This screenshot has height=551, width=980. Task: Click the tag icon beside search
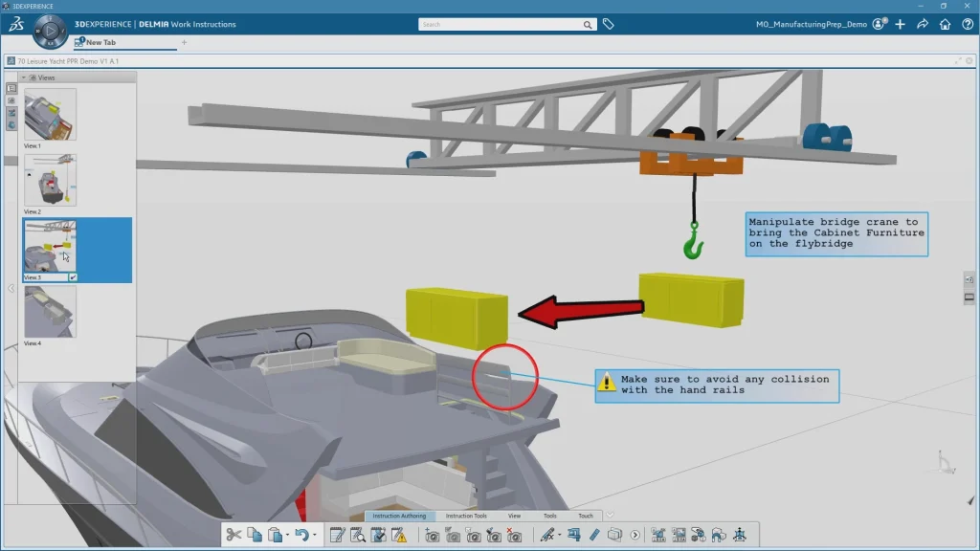609,24
